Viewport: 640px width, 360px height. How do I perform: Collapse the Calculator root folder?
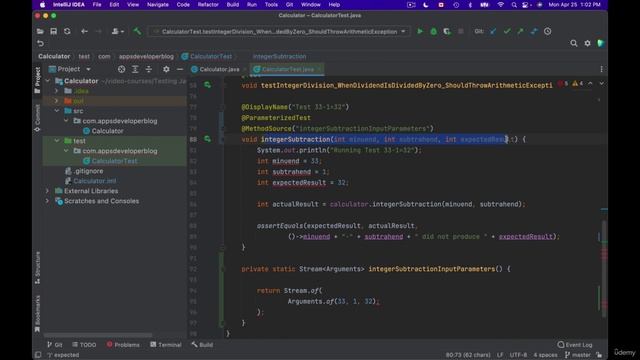click(48, 81)
